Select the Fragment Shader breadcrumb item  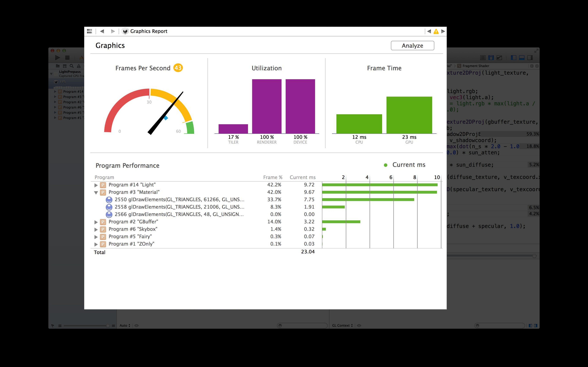[475, 66]
